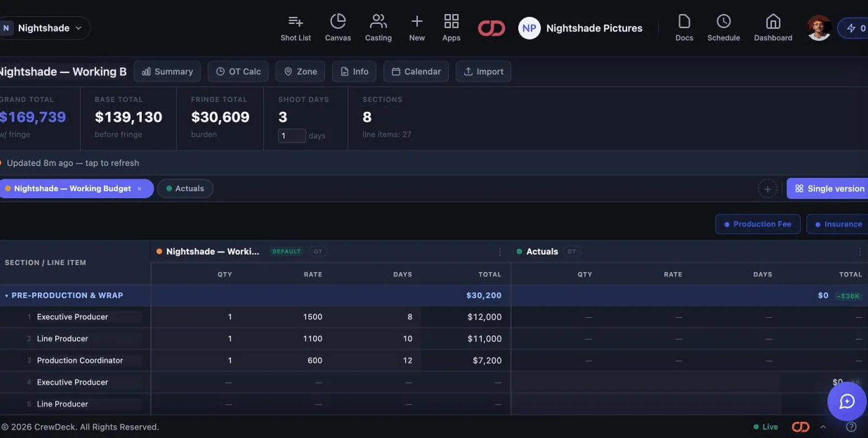The width and height of the screenshot is (868, 438).
Task: Select the Nightshade — Working Budget tab
Action: tap(73, 189)
